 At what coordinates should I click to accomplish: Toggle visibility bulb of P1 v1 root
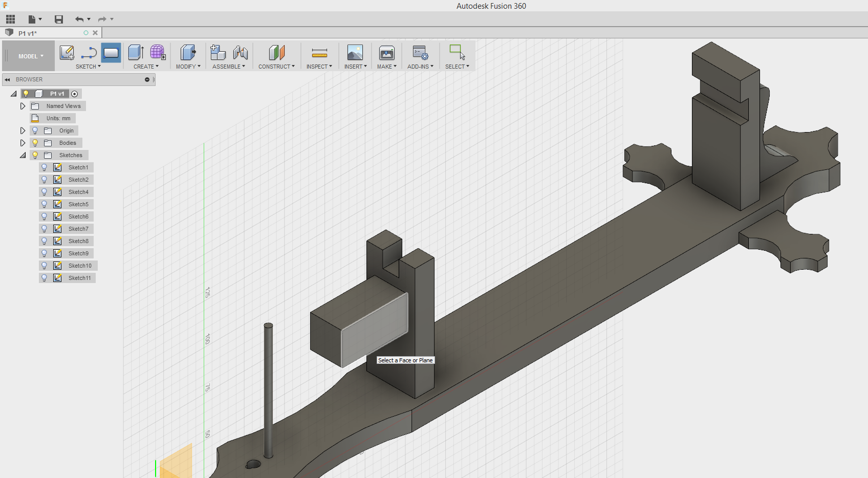pos(26,94)
